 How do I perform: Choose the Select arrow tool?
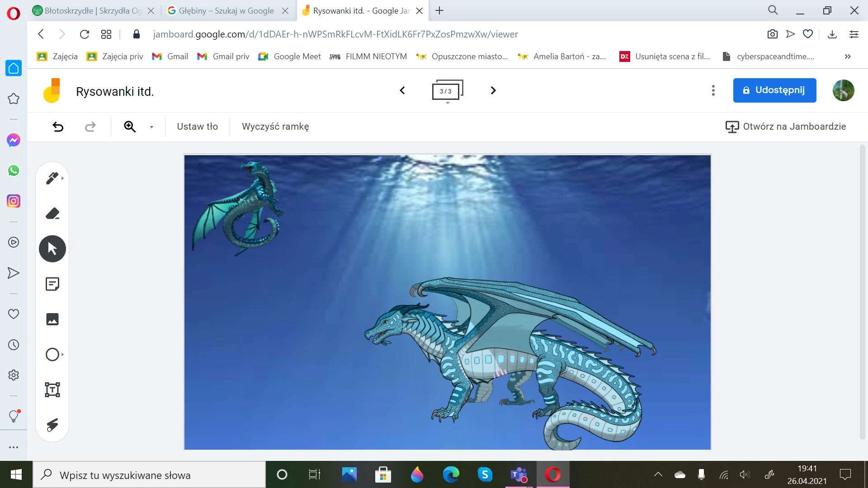click(52, 249)
